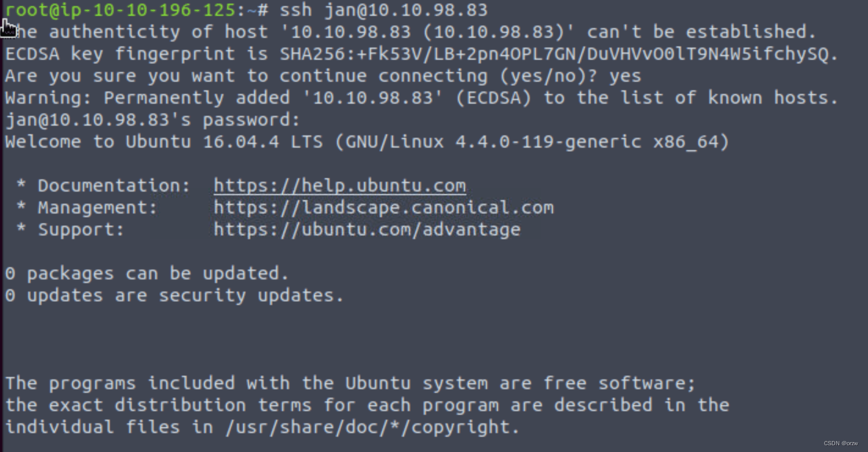Screen dimensions: 868x452
Task: Click the 'yes' answer after (yes/no)?
Action: [625, 76]
